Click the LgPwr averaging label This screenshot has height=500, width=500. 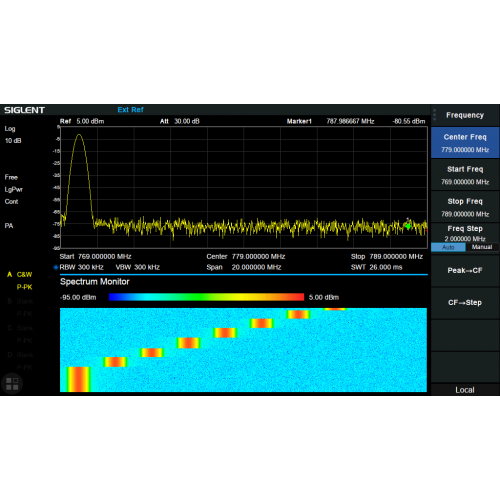pos(14,190)
